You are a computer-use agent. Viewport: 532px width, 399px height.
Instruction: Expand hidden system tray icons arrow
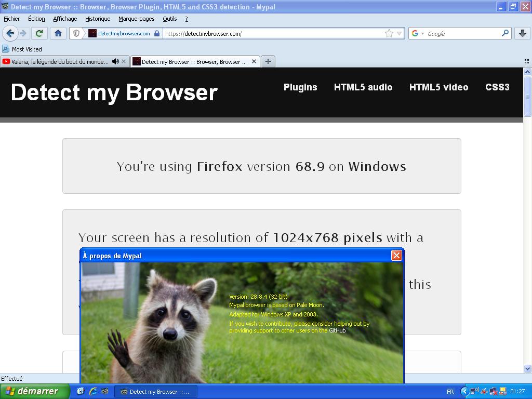click(x=464, y=392)
